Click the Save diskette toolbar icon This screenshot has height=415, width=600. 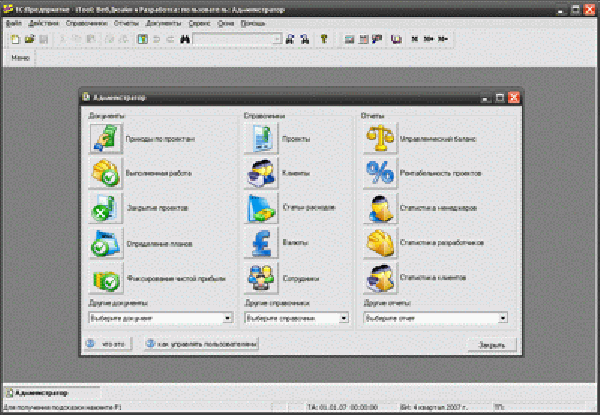tap(44, 39)
